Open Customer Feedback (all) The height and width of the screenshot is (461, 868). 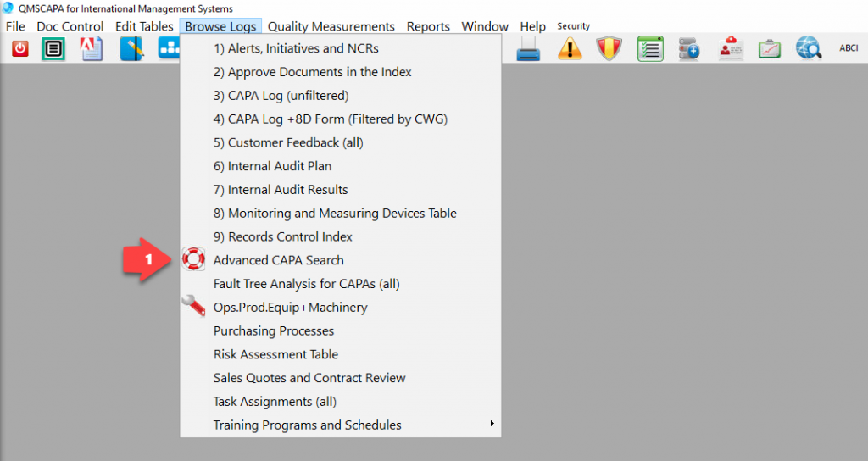(341, 142)
